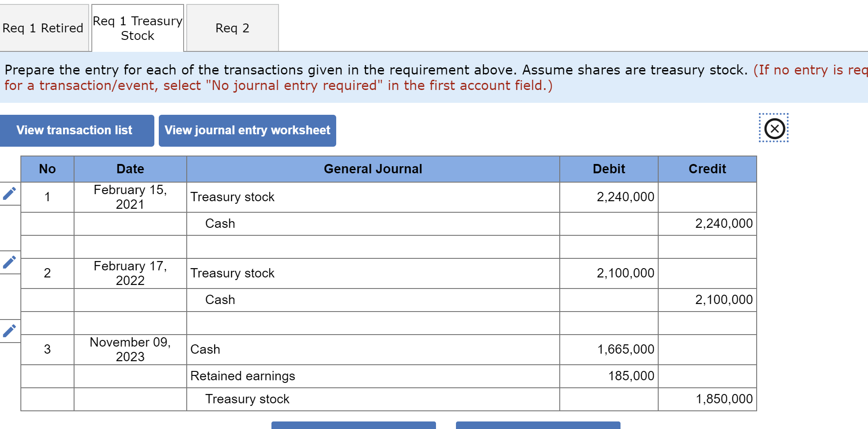Click the pencil icon to edit entry 1
The height and width of the screenshot is (429, 868).
tap(10, 193)
